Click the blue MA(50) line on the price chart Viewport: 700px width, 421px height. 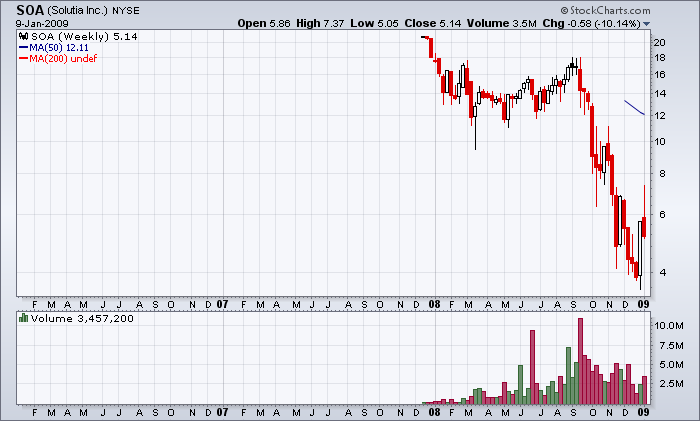634,108
